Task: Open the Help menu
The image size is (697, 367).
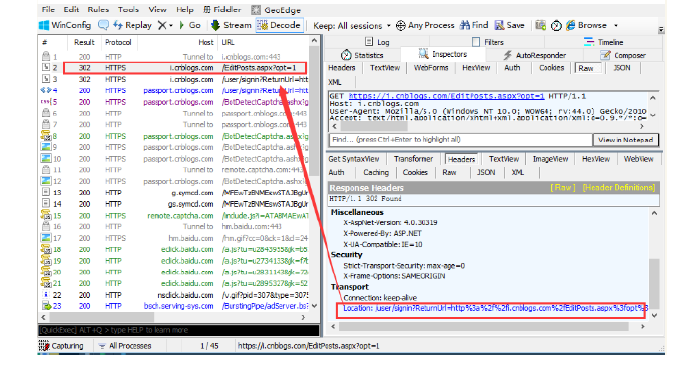Action: pos(184,9)
